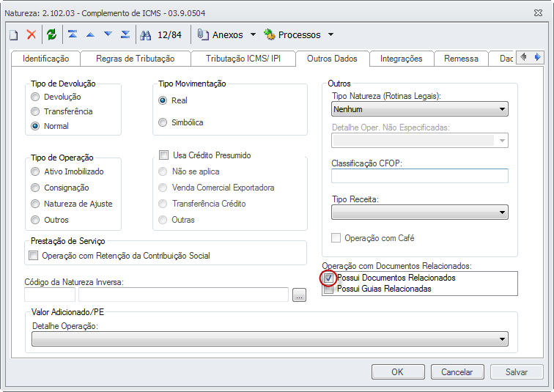Go to the first record
The image size is (554, 392).
pyautogui.click(x=72, y=34)
